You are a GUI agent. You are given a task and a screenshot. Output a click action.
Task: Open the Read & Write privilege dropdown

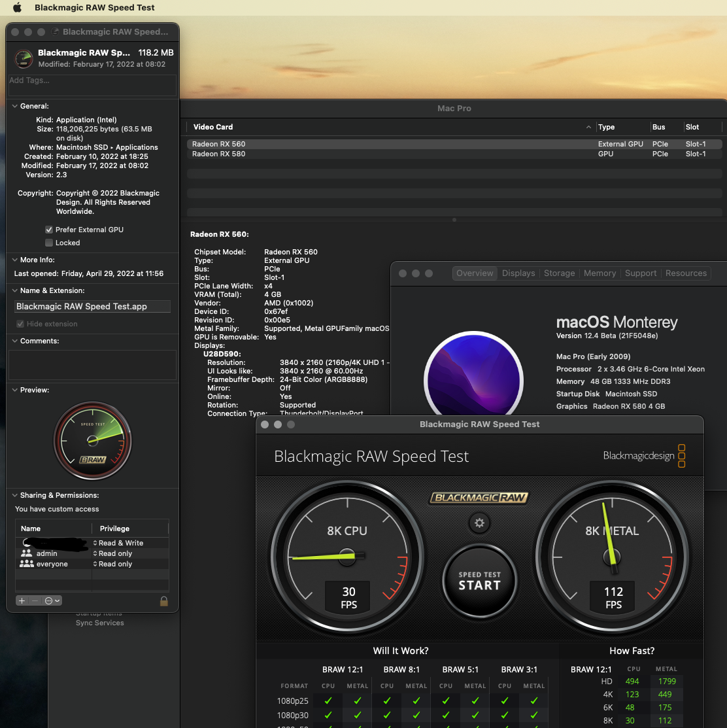(x=118, y=543)
